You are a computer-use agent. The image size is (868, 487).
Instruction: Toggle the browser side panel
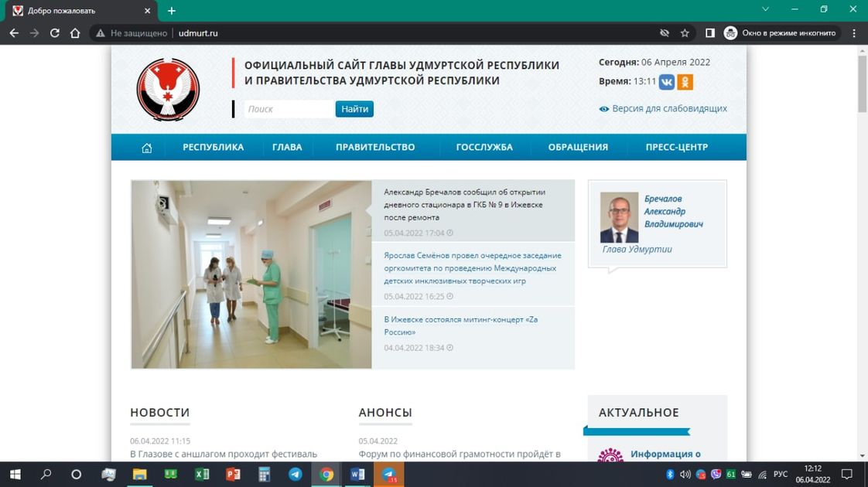click(709, 33)
